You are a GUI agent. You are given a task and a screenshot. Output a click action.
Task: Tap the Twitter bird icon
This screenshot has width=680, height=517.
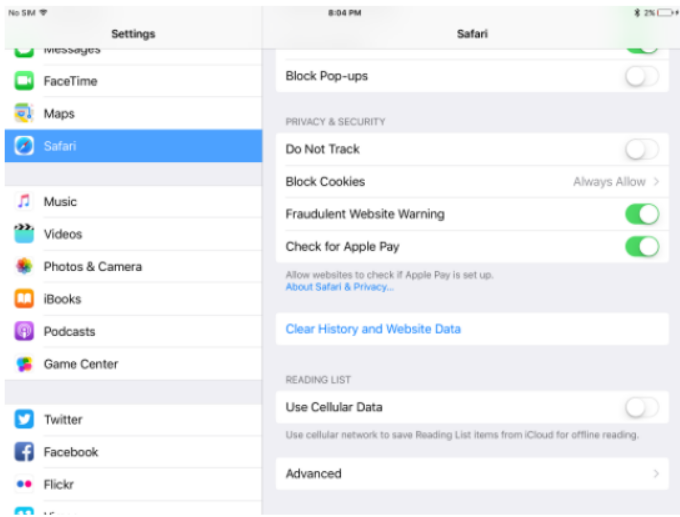[x=25, y=420]
